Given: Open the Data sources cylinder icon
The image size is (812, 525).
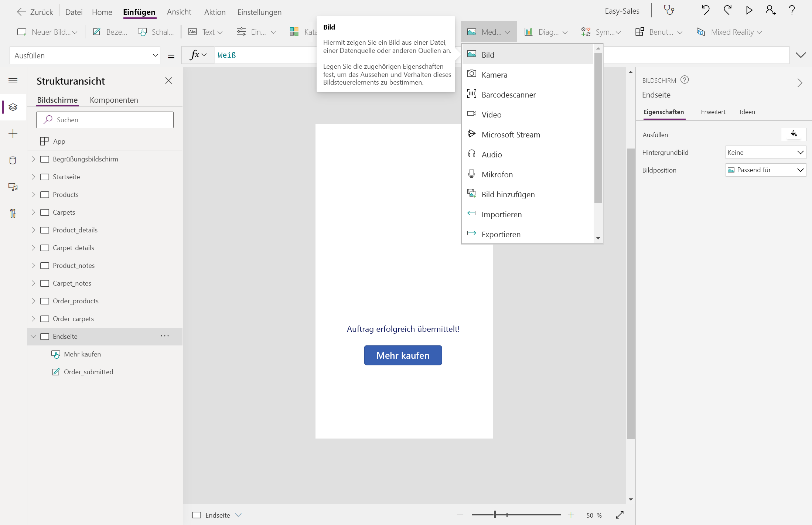Looking at the screenshot, I should 13,160.
